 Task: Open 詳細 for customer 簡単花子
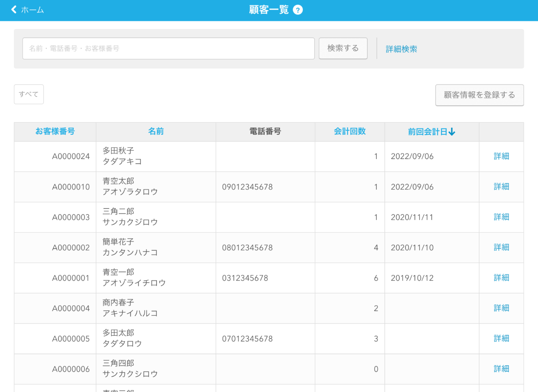click(x=501, y=247)
